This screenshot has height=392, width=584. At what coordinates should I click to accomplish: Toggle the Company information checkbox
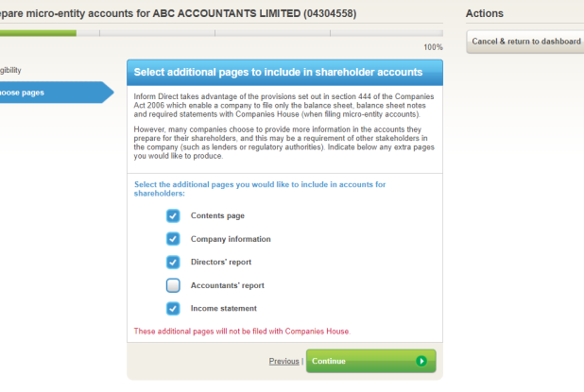click(173, 239)
